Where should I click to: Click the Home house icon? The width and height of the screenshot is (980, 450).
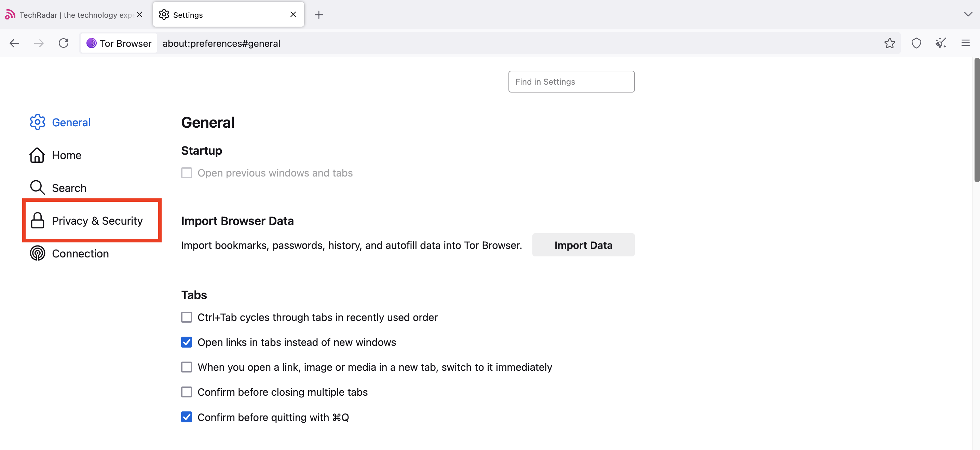click(37, 155)
